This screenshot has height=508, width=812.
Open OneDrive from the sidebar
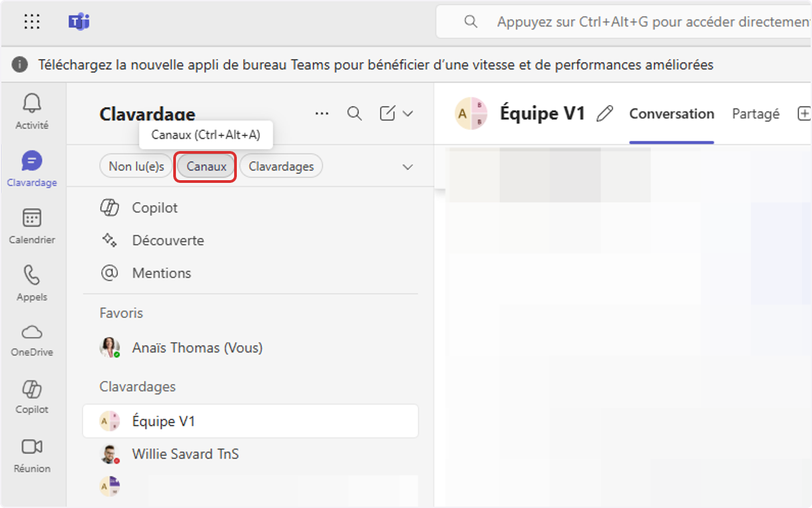pos(32,340)
